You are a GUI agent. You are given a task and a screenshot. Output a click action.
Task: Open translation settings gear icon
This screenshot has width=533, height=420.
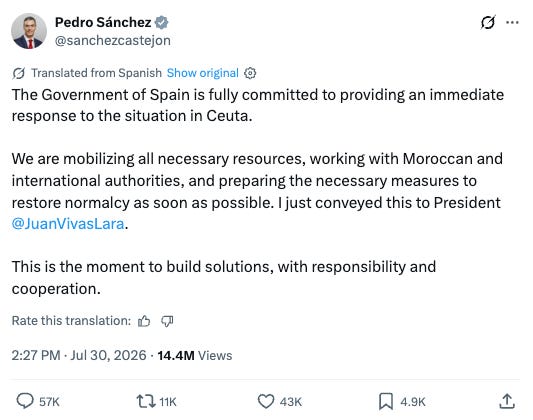(x=250, y=73)
